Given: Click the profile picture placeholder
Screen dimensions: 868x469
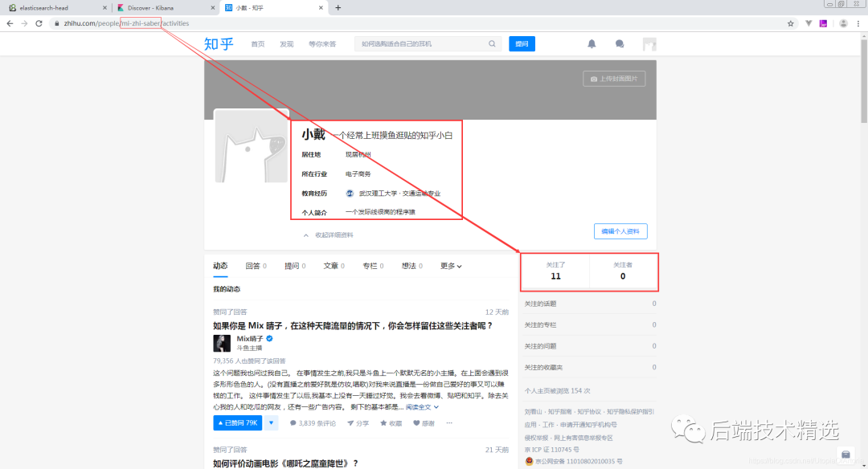Looking at the screenshot, I should 252,146.
